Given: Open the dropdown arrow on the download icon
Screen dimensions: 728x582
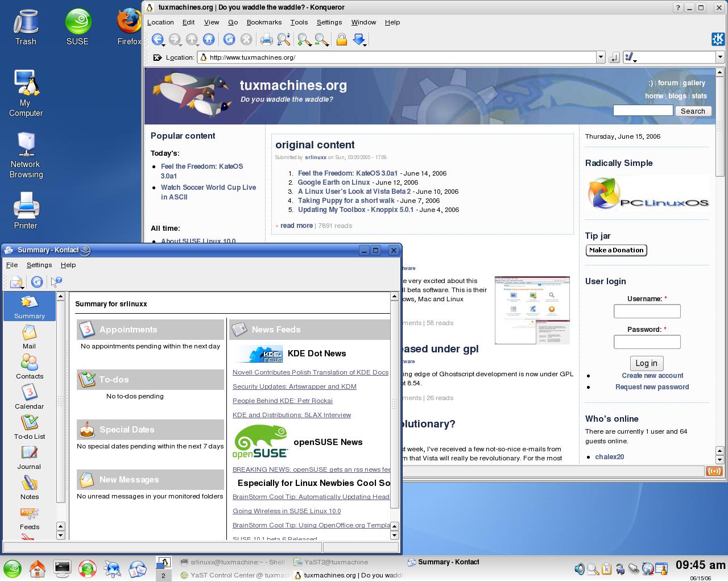Looking at the screenshot, I should click(366, 44).
